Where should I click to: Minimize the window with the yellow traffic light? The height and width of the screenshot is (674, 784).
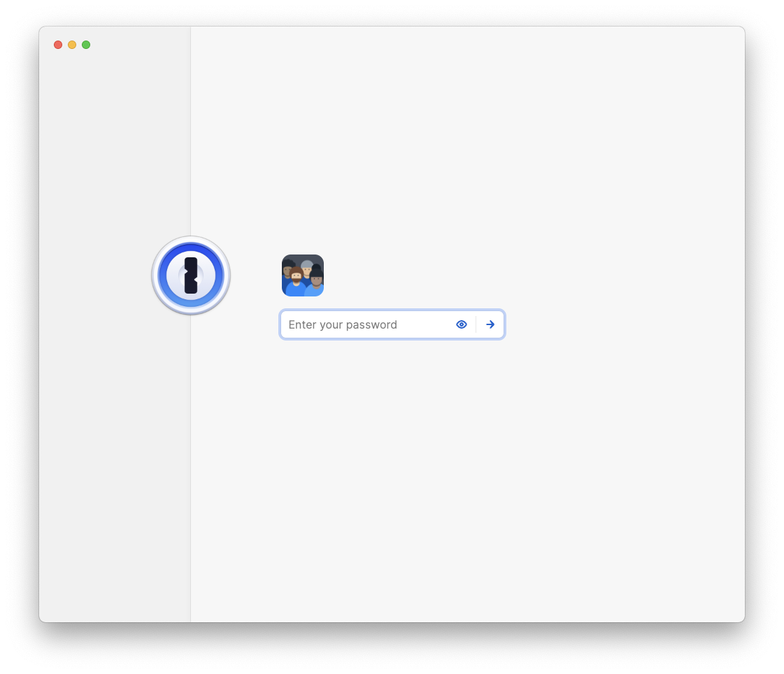coord(72,44)
